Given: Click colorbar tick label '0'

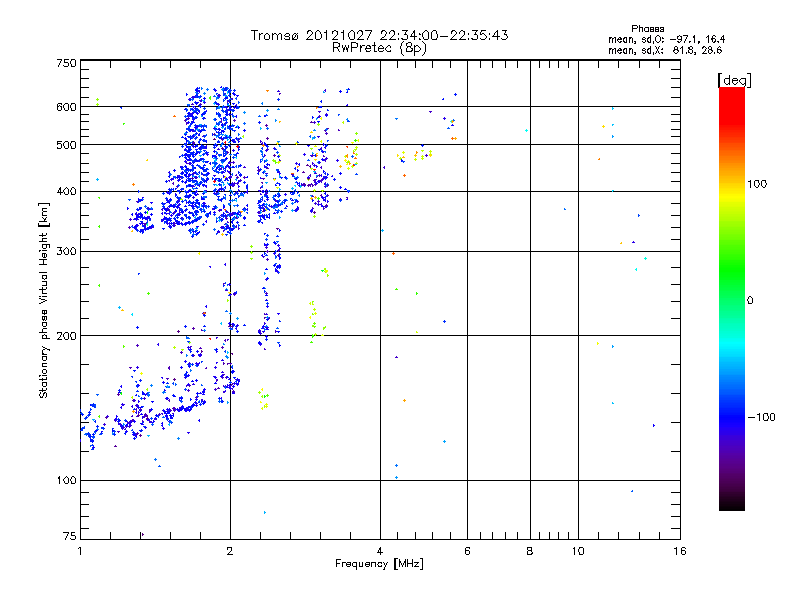Looking at the screenshot, I should [750, 301].
